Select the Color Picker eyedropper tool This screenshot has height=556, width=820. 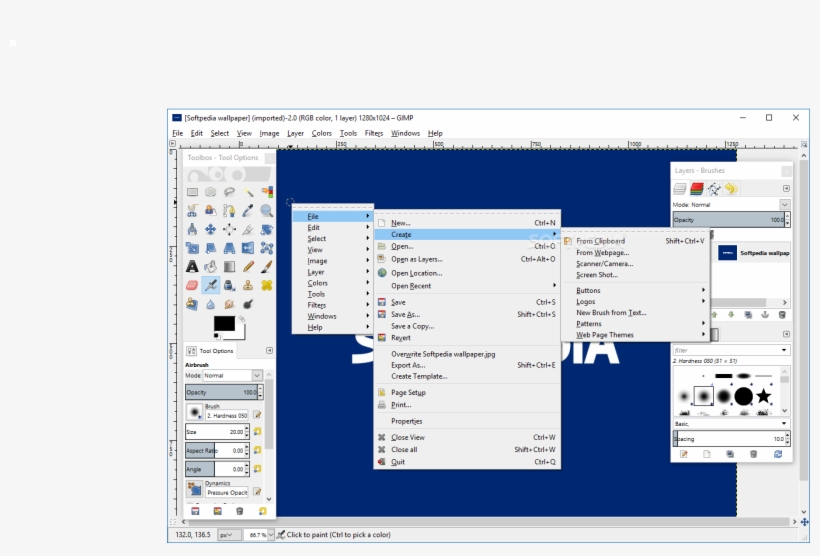[248, 211]
